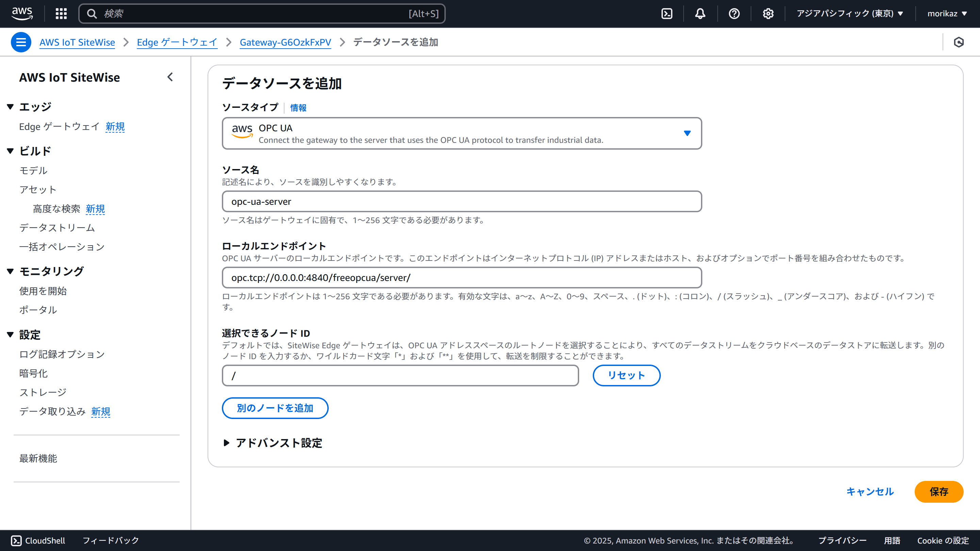Screen dimensions: 980x551
Task: Click the ソース名 input field
Action: pyautogui.click(x=462, y=202)
